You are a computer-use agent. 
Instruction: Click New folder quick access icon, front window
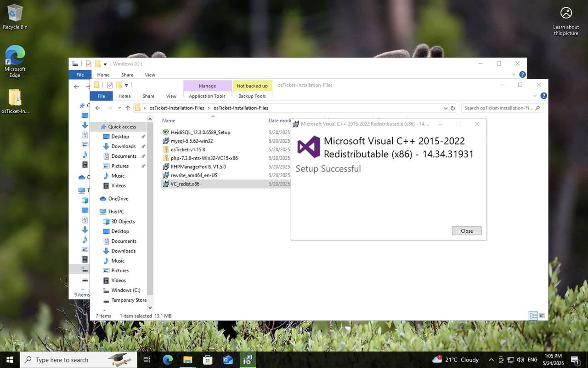coord(119,85)
